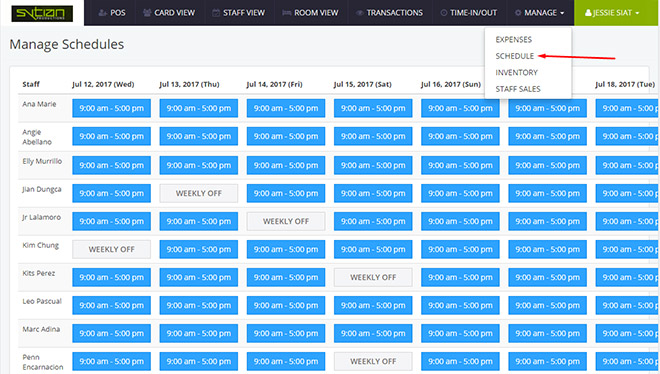The image size is (660, 374).
Task: Select Inventory from Manage menu
Action: click(516, 72)
